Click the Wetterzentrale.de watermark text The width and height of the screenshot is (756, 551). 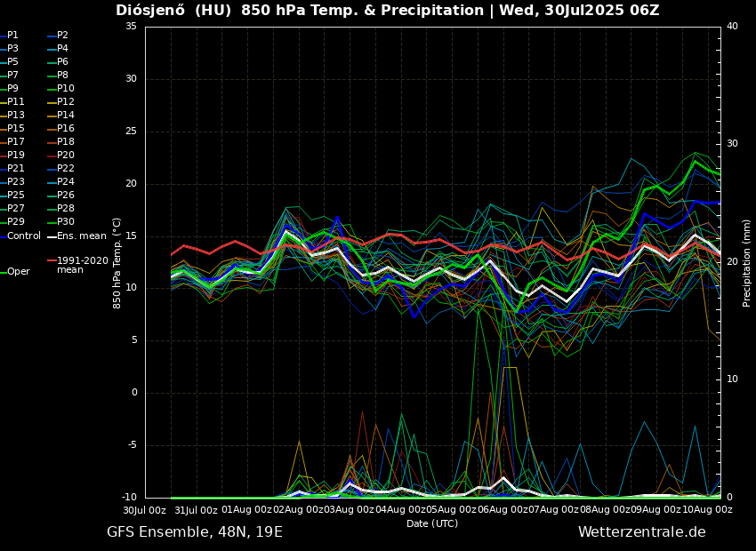pyautogui.click(x=641, y=532)
